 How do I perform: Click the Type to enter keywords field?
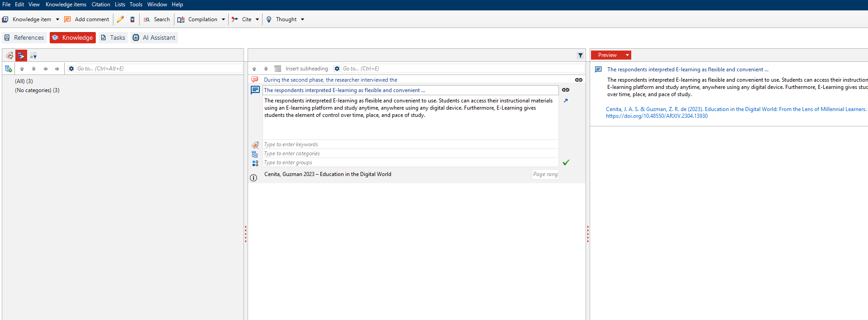tap(410, 144)
